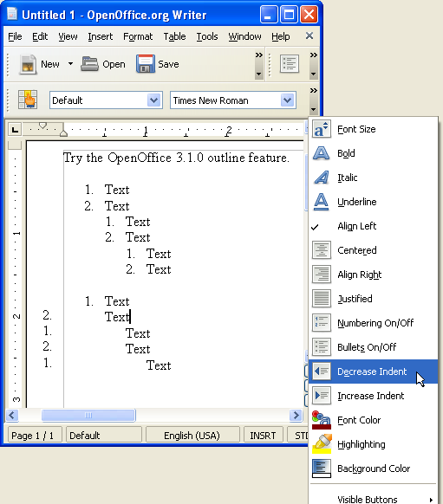Toggle Numbering On/Off

click(373, 323)
